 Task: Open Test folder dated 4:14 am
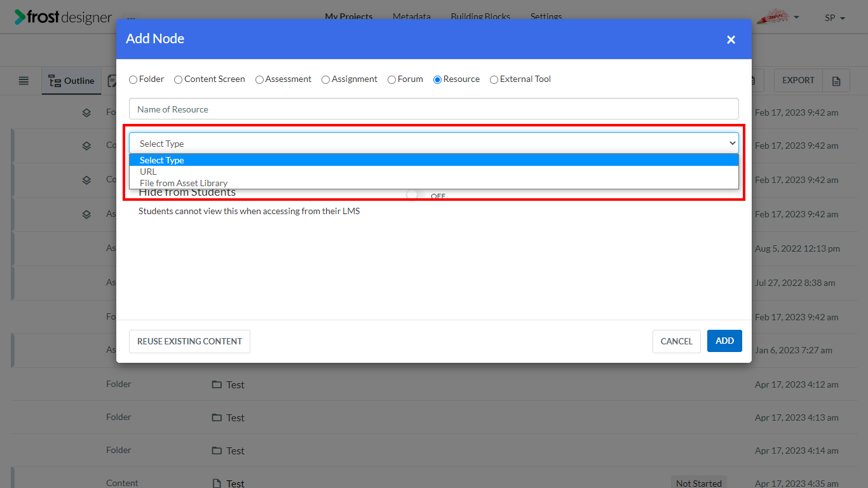(235, 451)
